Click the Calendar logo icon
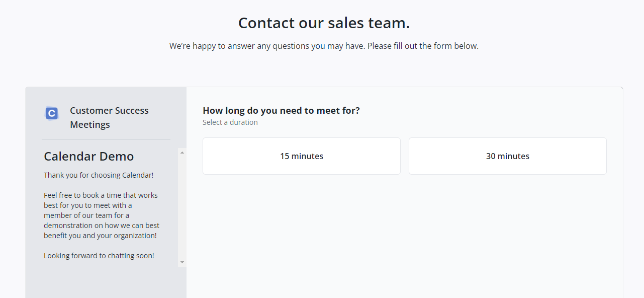 click(x=52, y=113)
